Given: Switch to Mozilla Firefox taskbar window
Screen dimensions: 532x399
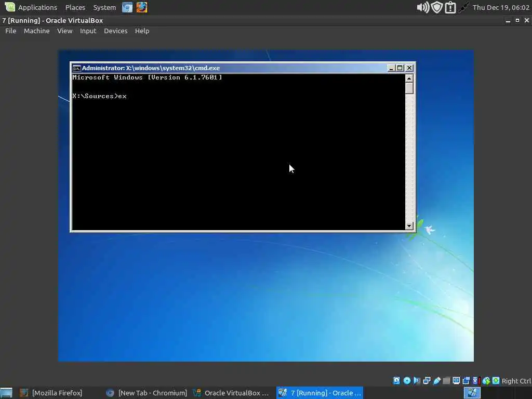Looking at the screenshot, I should [51, 393].
